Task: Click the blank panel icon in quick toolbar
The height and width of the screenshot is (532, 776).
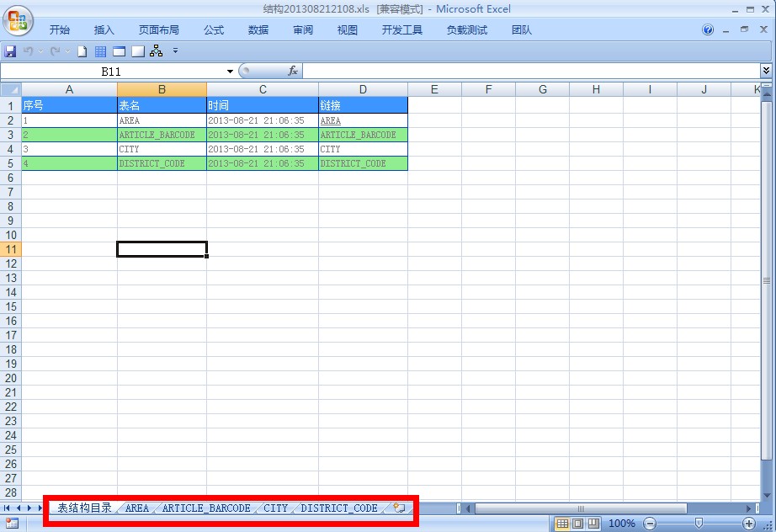Action: tap(138, 51)
